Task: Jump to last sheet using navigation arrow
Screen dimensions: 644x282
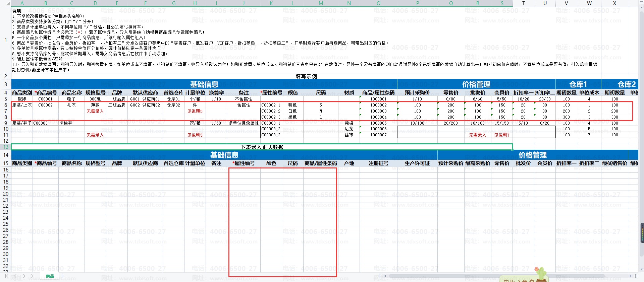Action: point(33,276)
